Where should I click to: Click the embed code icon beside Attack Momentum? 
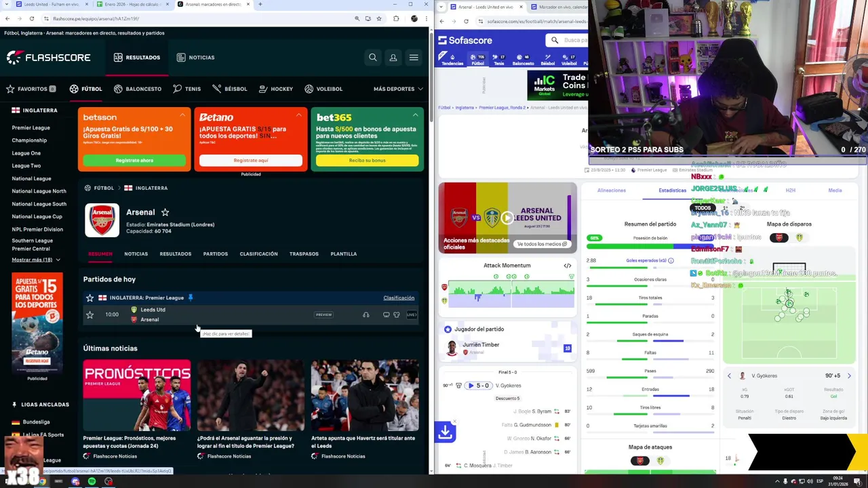tap(568, 266)
